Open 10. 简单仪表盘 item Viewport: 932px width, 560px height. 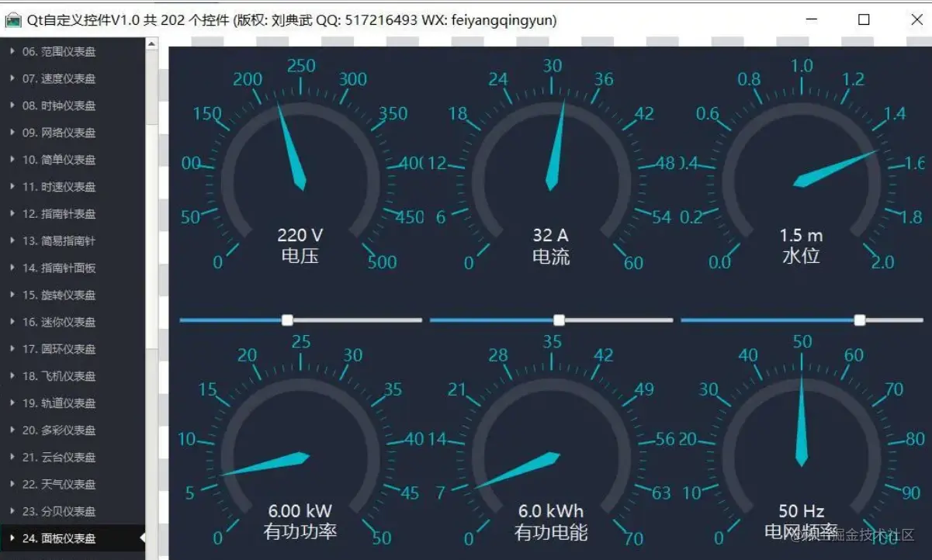coord(73,160)
